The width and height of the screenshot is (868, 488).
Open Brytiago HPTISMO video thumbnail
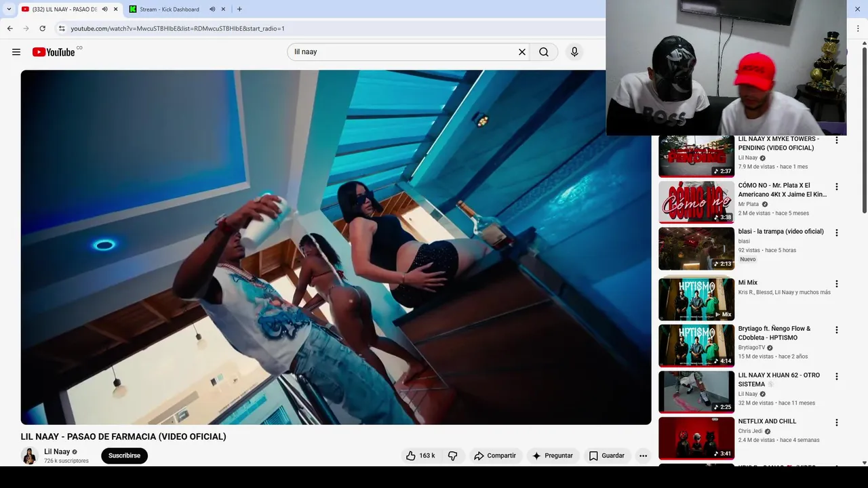[x=696, y=346]
